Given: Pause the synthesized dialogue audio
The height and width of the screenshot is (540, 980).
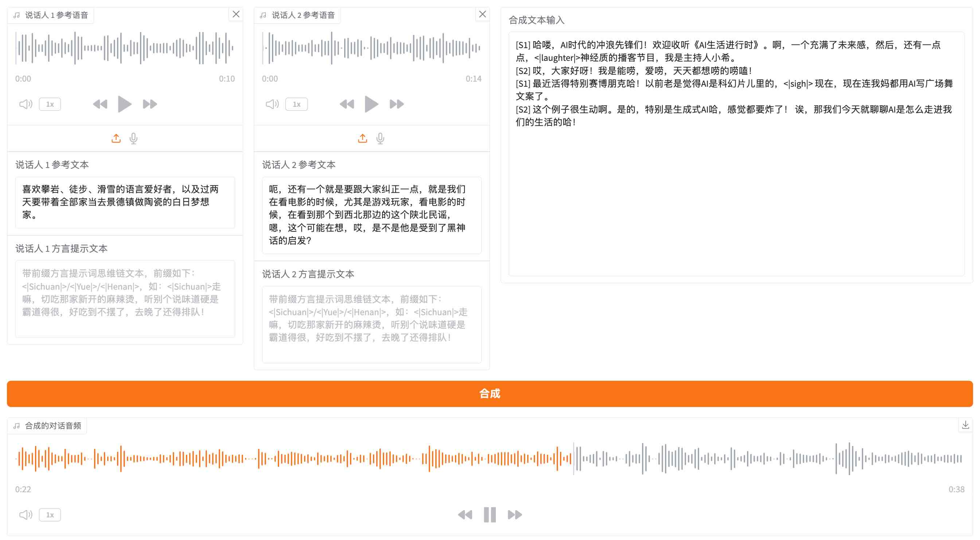Looking at the screenshot, I should pos(490,514).
